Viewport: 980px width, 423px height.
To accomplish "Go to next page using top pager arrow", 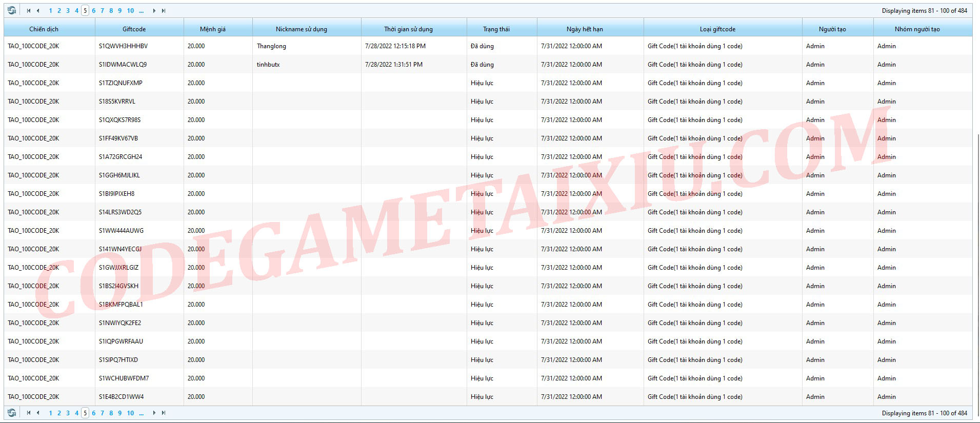I will pos(154,11).
